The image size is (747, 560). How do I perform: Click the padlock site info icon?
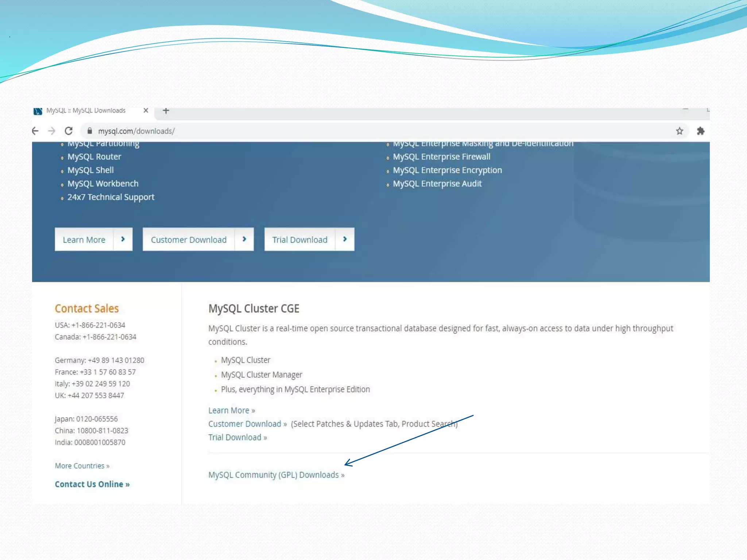90,131
